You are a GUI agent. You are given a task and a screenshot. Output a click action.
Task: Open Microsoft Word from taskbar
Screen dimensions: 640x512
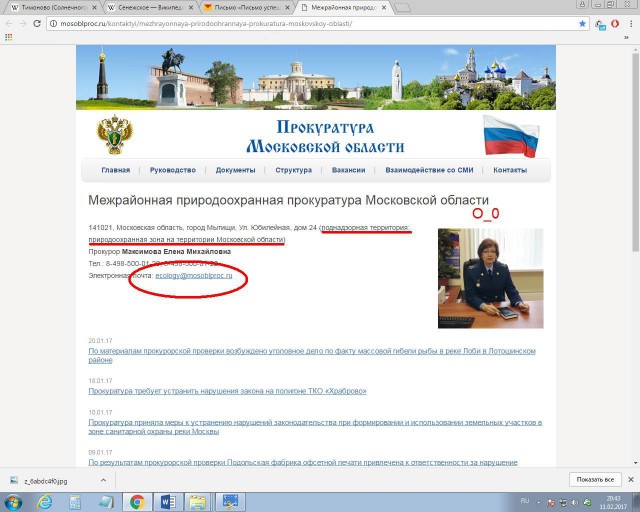168,502
